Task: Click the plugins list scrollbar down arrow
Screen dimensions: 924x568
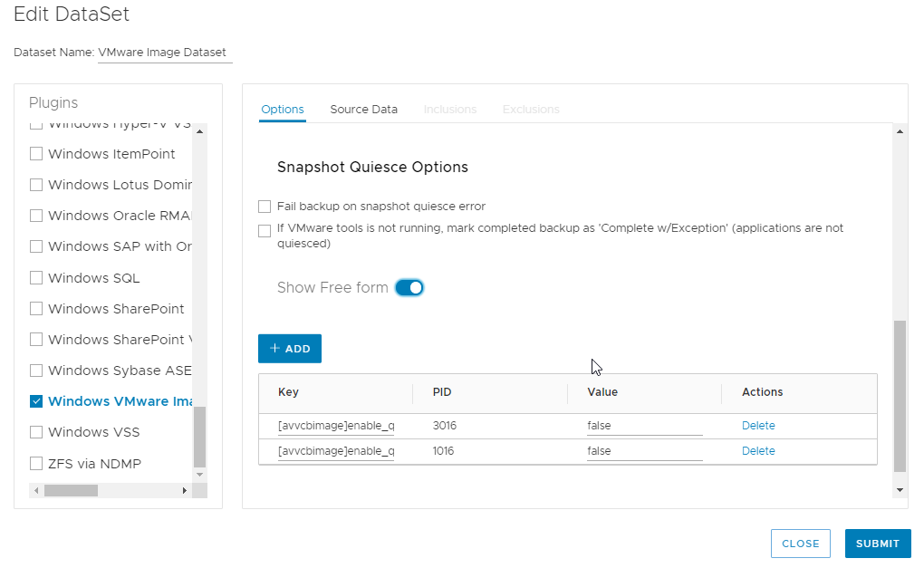Action: pyautogui.click(x=201, y=474)
